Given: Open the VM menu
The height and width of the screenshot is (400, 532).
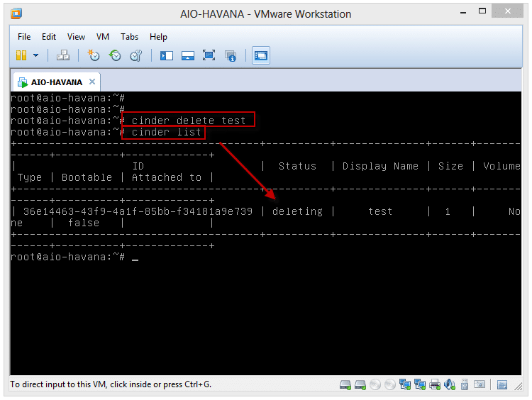Looking at the screenshot, I should [x=103, y=37].
